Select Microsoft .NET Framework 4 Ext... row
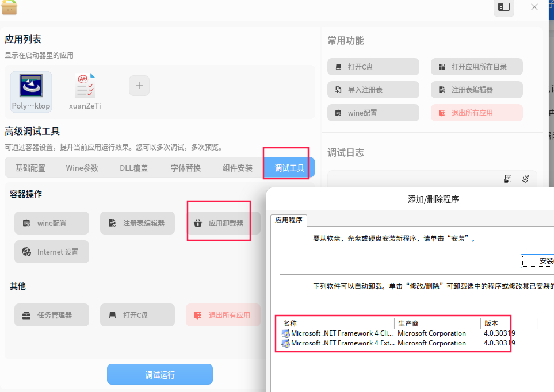The image size is (554, 392). [x=398, y=343]
